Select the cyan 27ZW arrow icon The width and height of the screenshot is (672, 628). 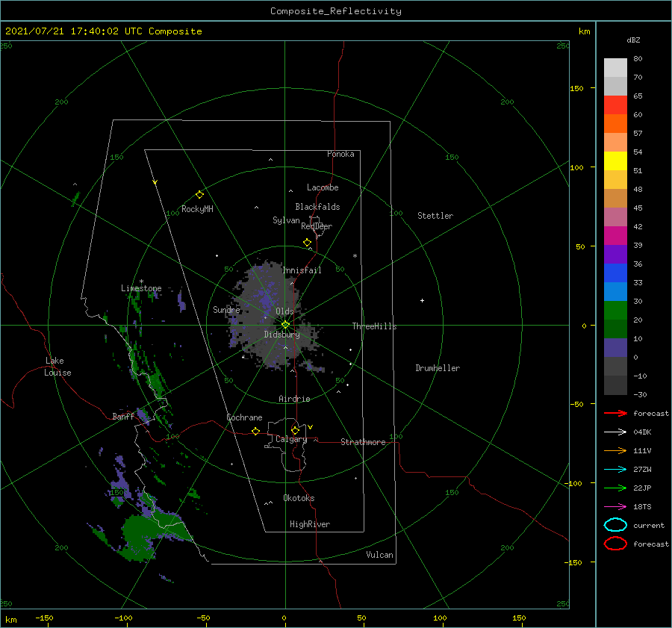click(x=615, y=470)
